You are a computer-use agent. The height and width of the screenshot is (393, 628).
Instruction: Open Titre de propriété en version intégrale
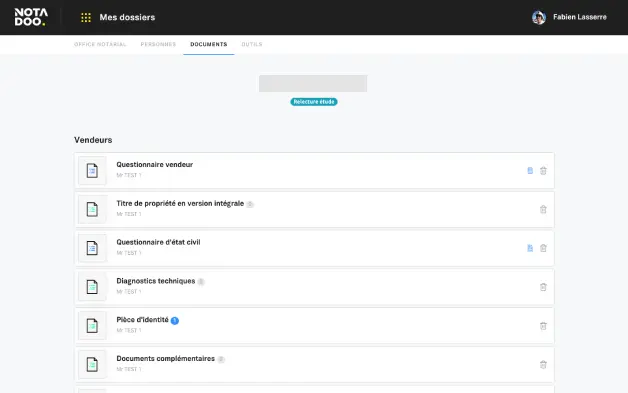click(x=314, y=209)
